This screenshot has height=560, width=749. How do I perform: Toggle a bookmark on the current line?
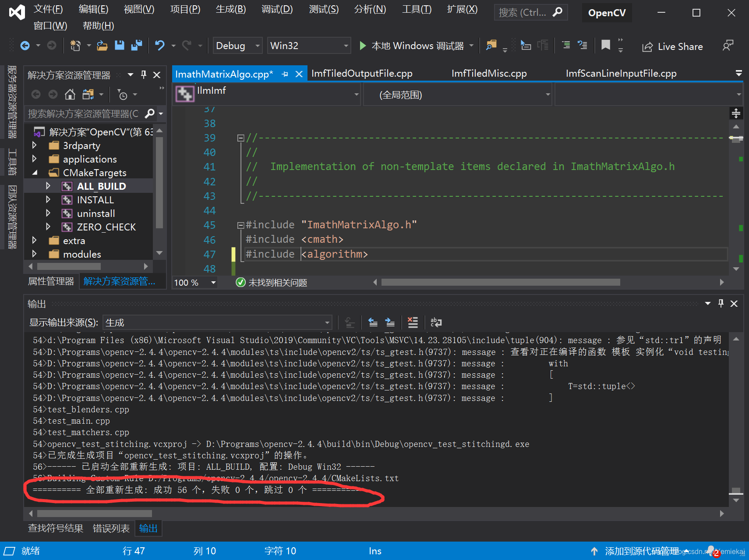605,46
